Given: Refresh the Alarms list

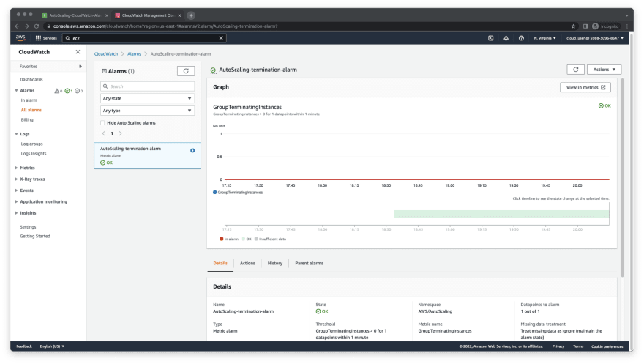Looking at the screenshot, I should pos(186,71).
